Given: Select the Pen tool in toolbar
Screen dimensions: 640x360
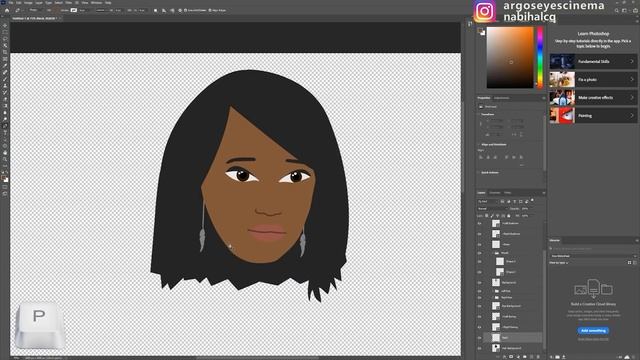Looking at the screenshot, I should pyautogui.click(x=5, y=125).
